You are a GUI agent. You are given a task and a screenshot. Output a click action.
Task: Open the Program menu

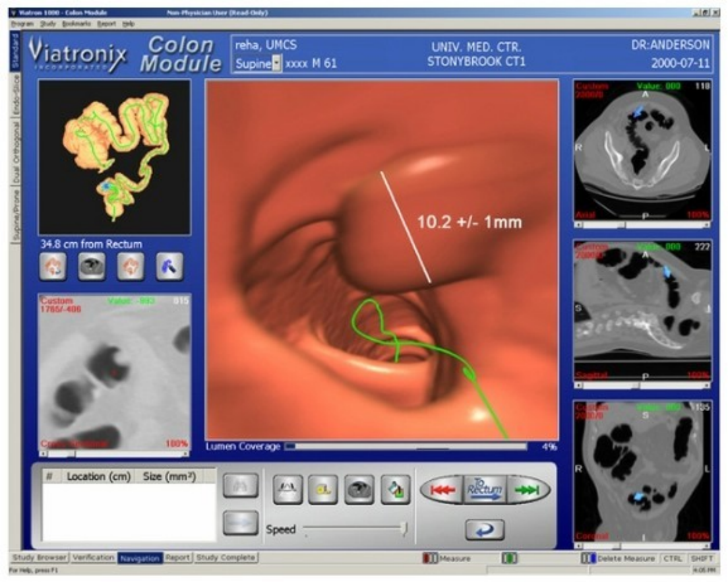[22, 24]
